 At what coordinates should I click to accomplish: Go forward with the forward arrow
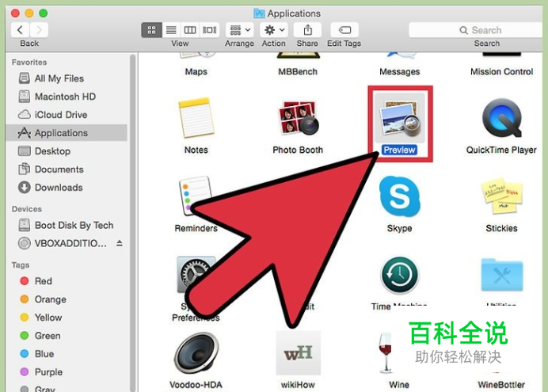pyautogui.click(x=39, y=30)
